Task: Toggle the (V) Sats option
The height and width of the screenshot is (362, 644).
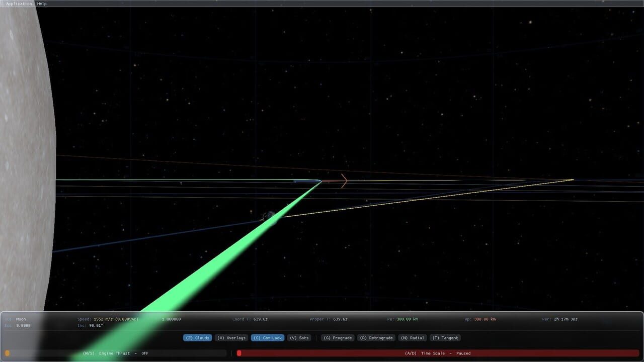Action: coord(299,338)
